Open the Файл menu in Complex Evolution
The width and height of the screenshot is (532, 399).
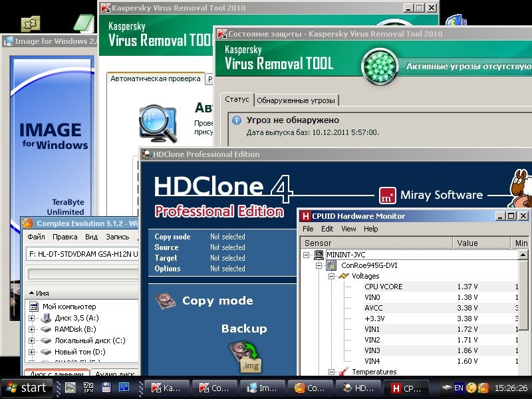click(x=37, y=237)
